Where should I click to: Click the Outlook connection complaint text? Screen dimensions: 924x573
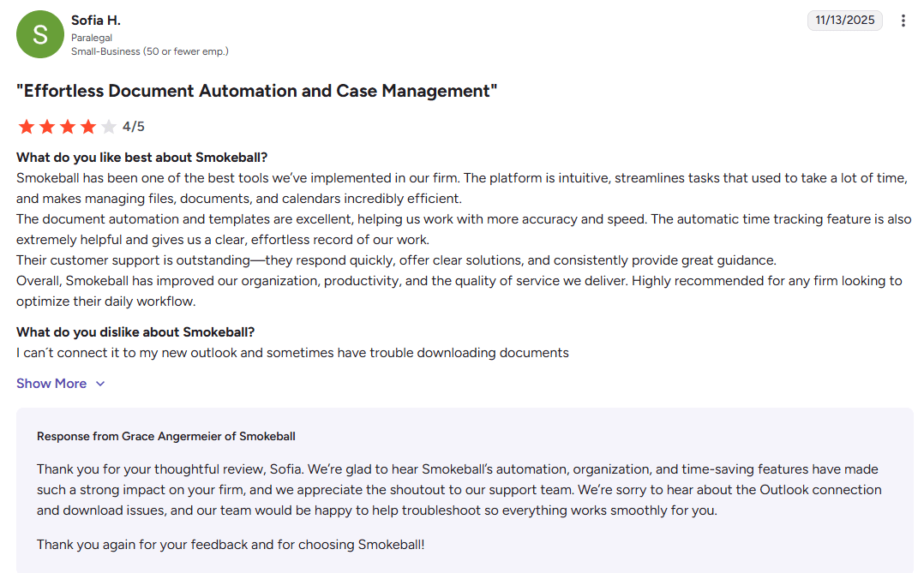tap(292, 353)
